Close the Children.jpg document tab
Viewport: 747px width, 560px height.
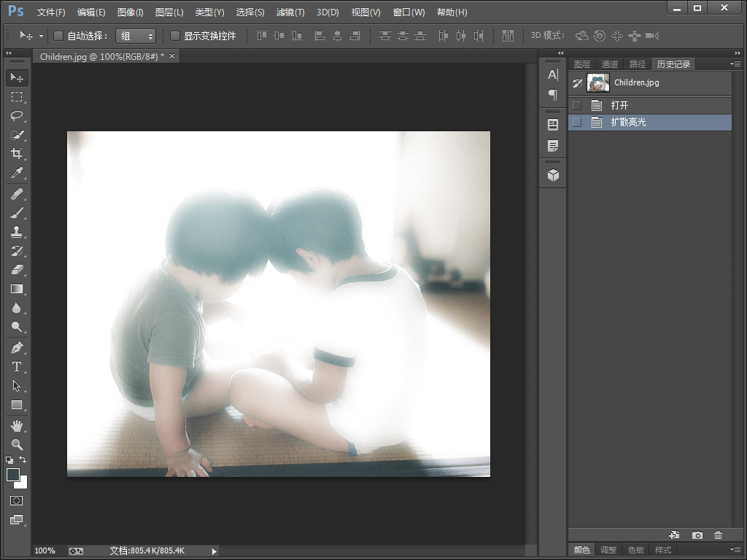coord(172,56)
